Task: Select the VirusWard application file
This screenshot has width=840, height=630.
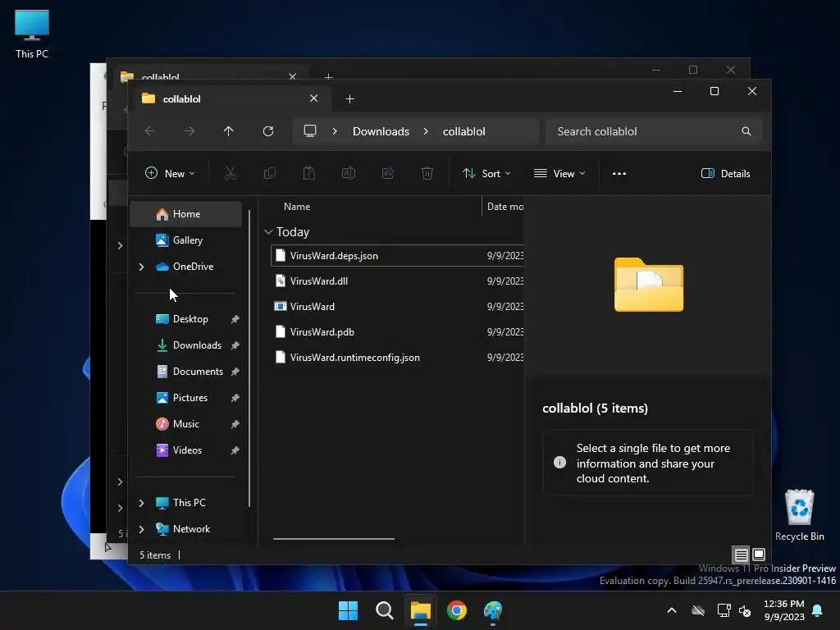Action: tap(397, 307)
